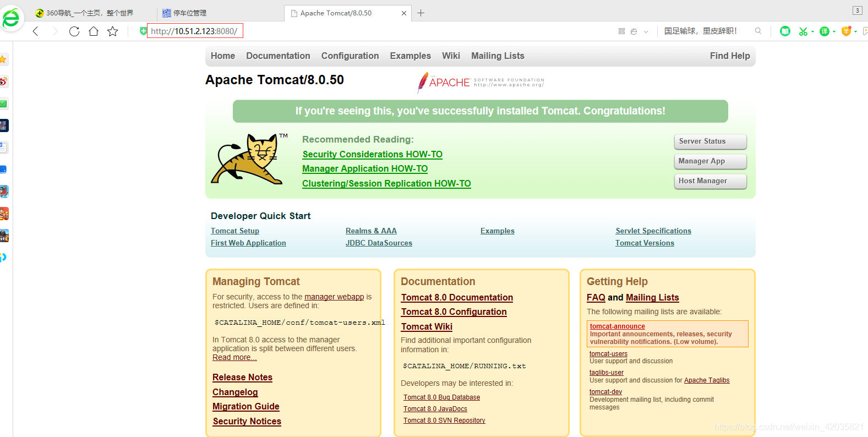Open Documentation in the Tomcat navigation bar
The height and width of the screenshot is (437, 868).
click(278, 56)
